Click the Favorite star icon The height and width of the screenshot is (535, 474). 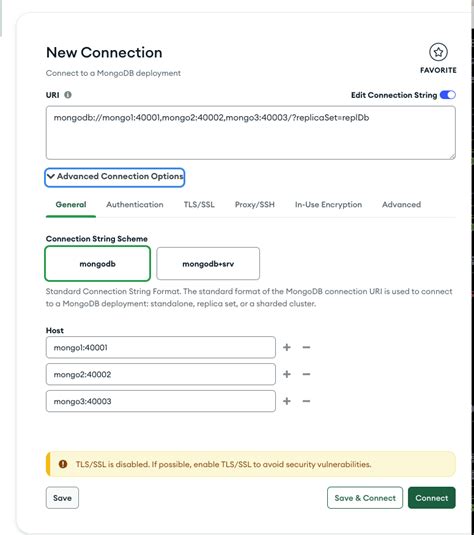point(438,52)
